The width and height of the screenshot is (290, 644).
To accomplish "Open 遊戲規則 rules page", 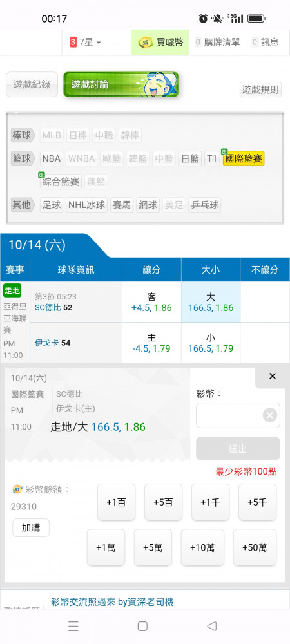I will [260, 90].
